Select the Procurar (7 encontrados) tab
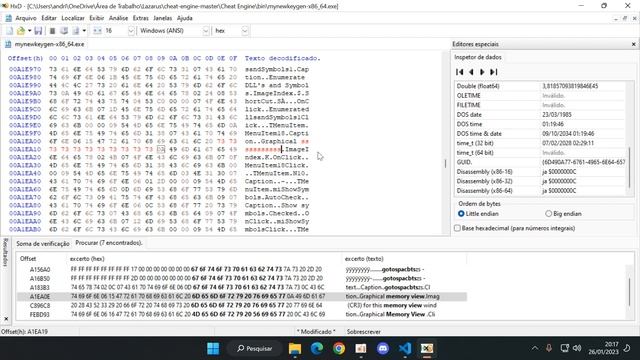The width and height of the screenshot is (640, 360). [x=109, y=243]
